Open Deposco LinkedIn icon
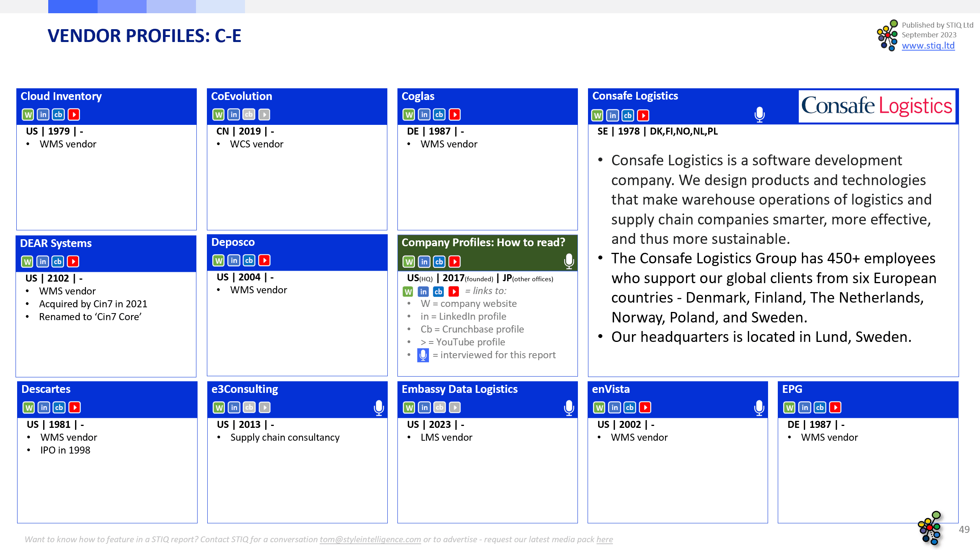Image resolution: width=980 pixels, height=550 pixels. point(234,261)
